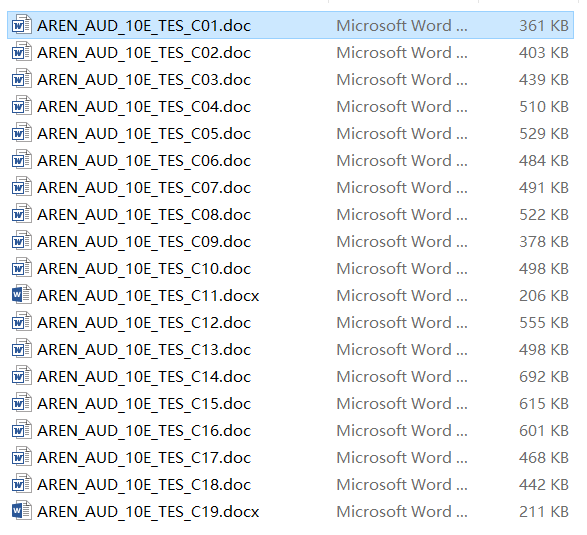Select file name AREN_AUD_10E_TES_C10.doc
This screenshot has height=535, width=587.
point(144,269)
